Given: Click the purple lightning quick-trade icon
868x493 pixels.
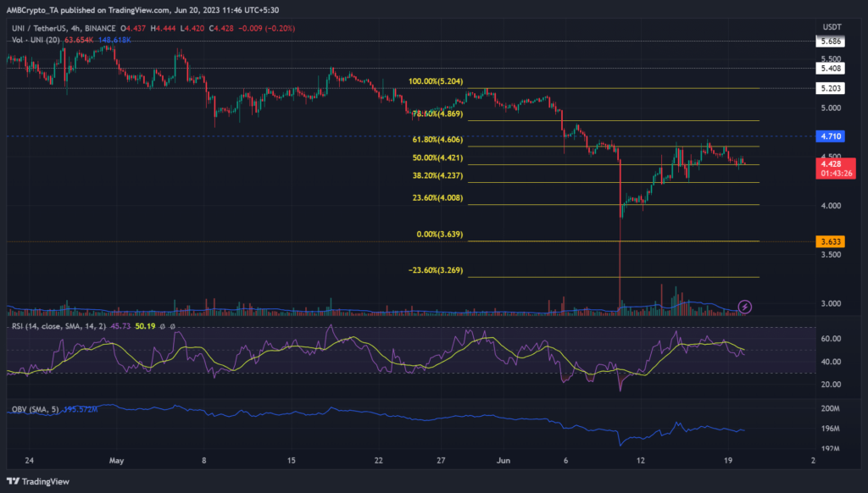Looking at the screenshot, I should point(745,307).
